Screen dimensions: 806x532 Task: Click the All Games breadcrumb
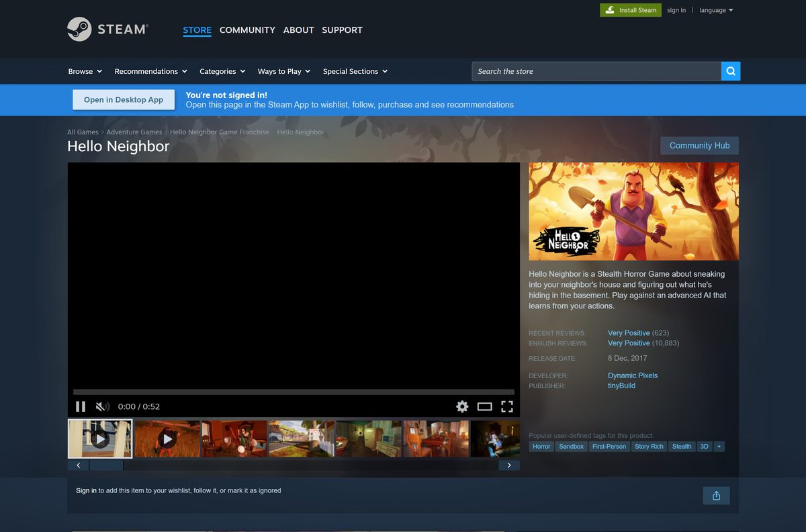(x=83, y=132)
